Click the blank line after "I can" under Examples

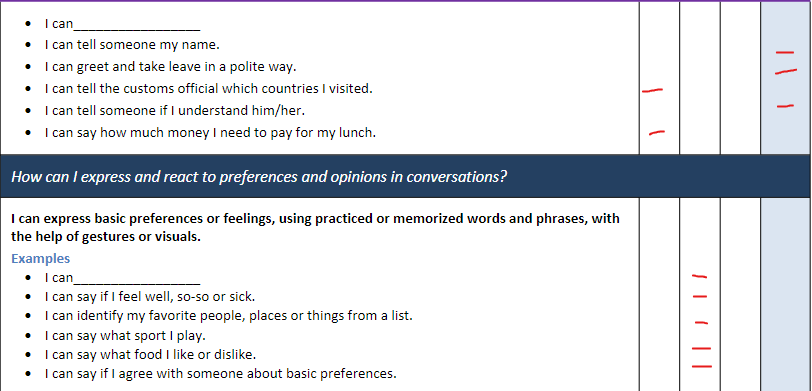click(x=137, y=278)
